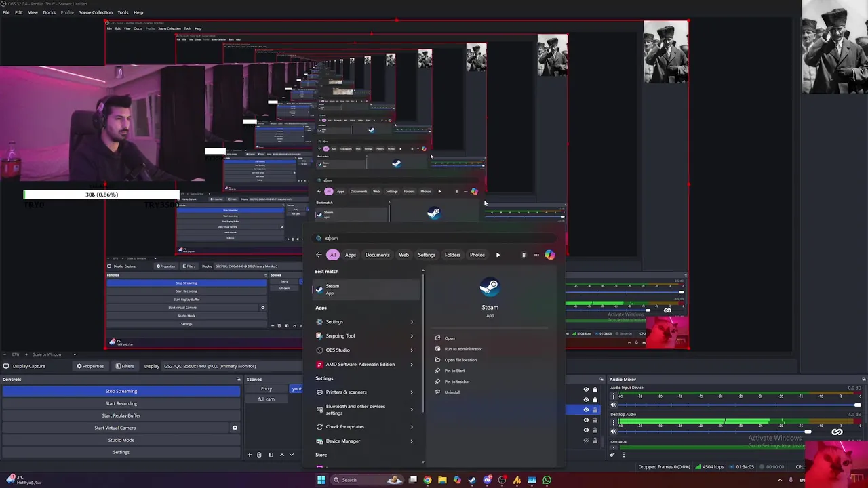Image resolution: width=868 pixels, height=488 pixels.
Task: Open the Tools menu
Action: coord(123,12)
